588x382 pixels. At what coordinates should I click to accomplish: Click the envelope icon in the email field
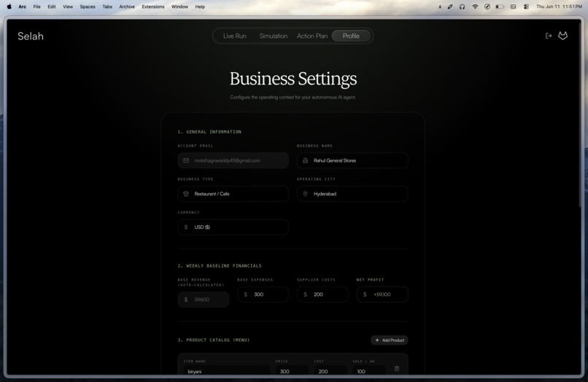click(186, 160)
